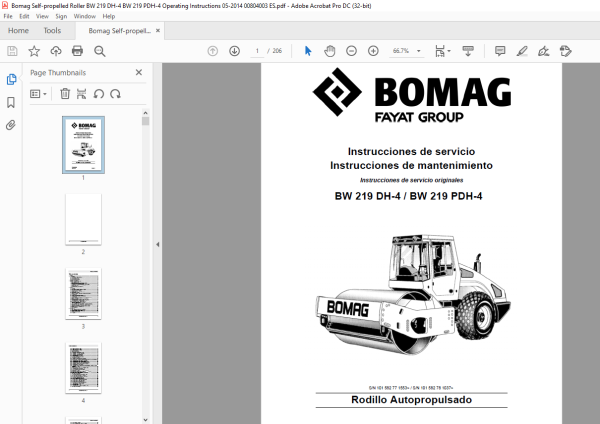
Task: Select page 2 thumbnail
Action: point(83,219)
